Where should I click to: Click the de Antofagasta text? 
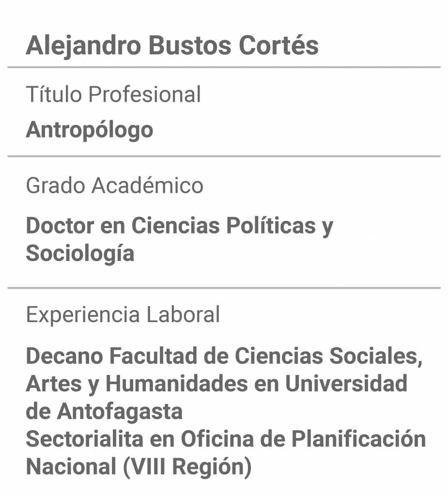pos(104,412)
